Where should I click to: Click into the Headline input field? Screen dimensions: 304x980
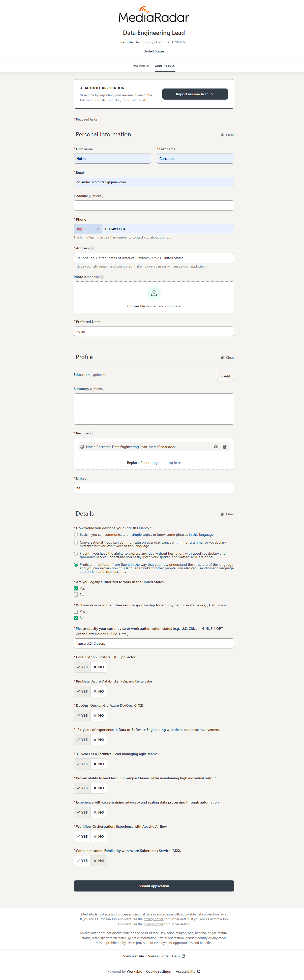pyautogui.click(x=154, y=205)
